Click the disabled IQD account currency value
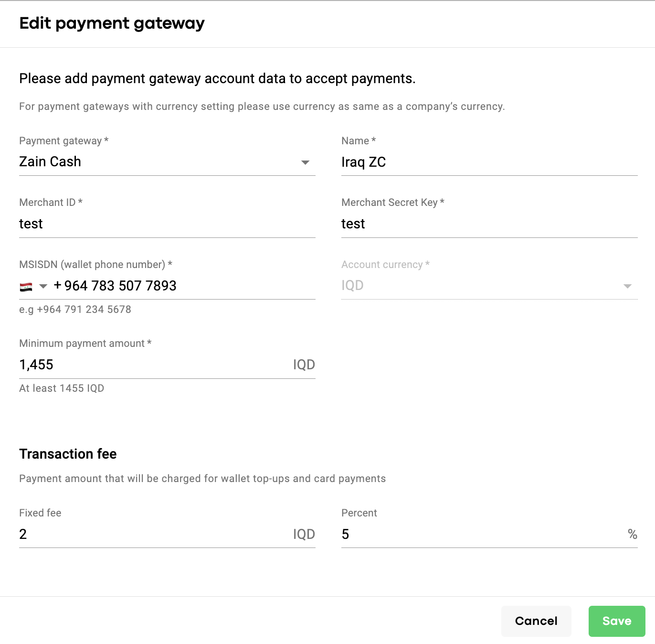This screenshot has width=655, height=644. click(352, 286)
